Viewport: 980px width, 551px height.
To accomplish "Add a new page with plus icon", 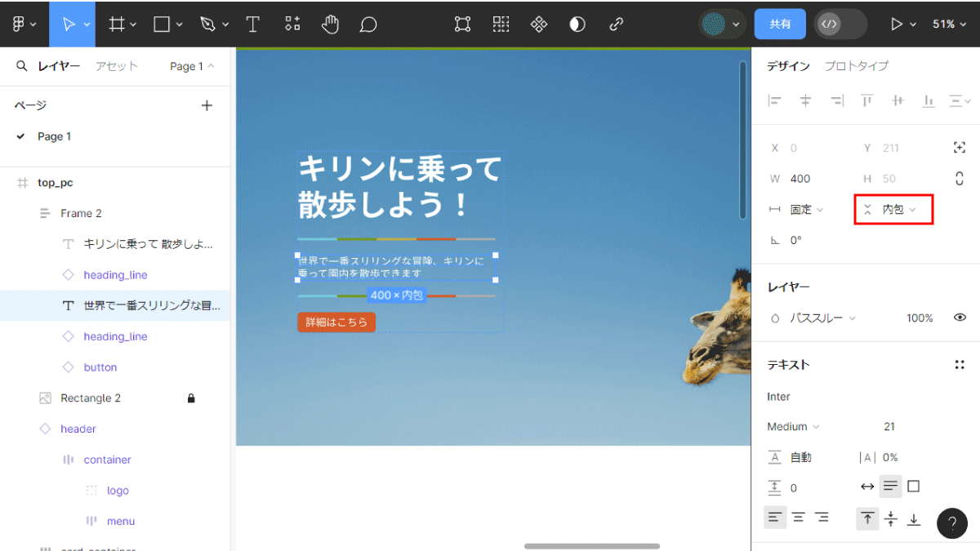I will (x=207, y=105).
